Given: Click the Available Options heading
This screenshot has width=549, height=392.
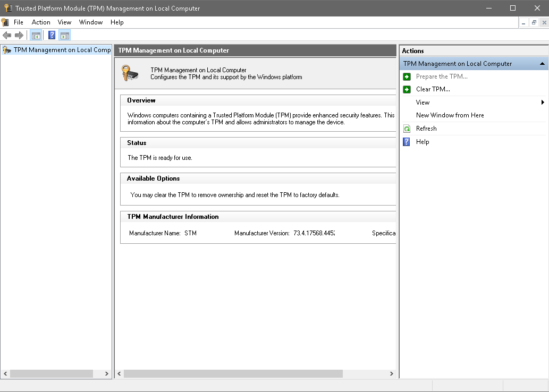Looking at the screenshot, I should [154, 178].
